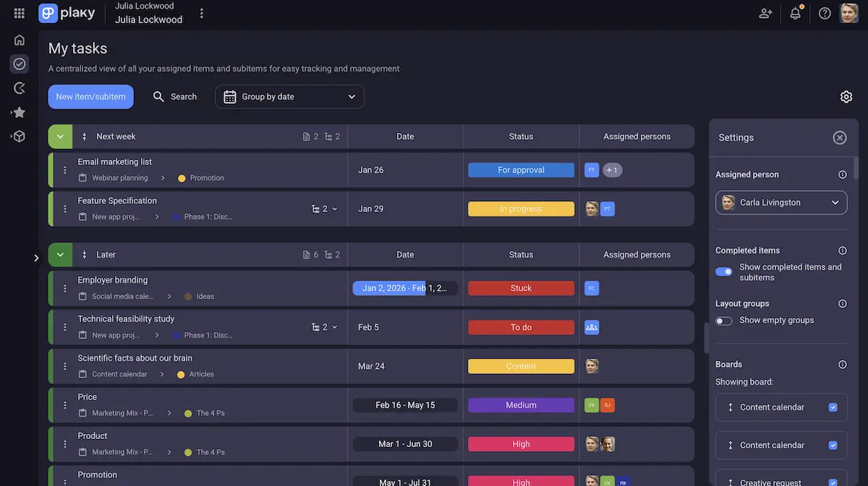868x486 pixels.
Task: Click the invite teammate icon in top bar
Action: [x=765, y=13]
